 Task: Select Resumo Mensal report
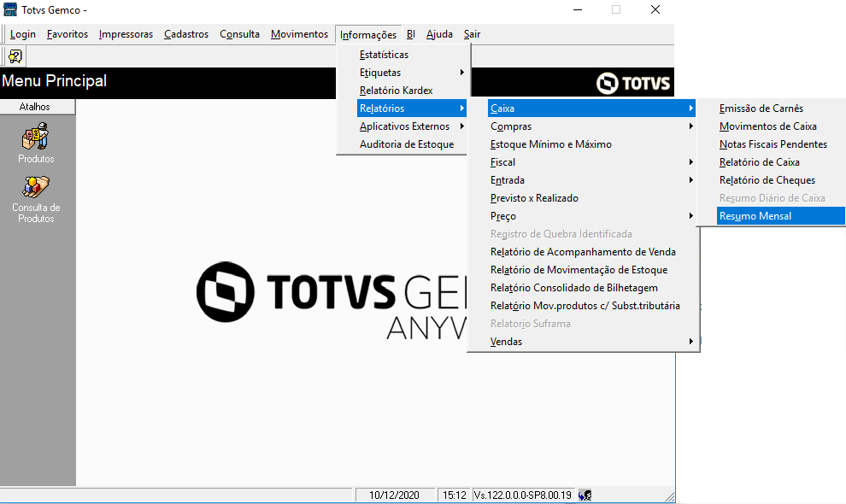point(781,216)
